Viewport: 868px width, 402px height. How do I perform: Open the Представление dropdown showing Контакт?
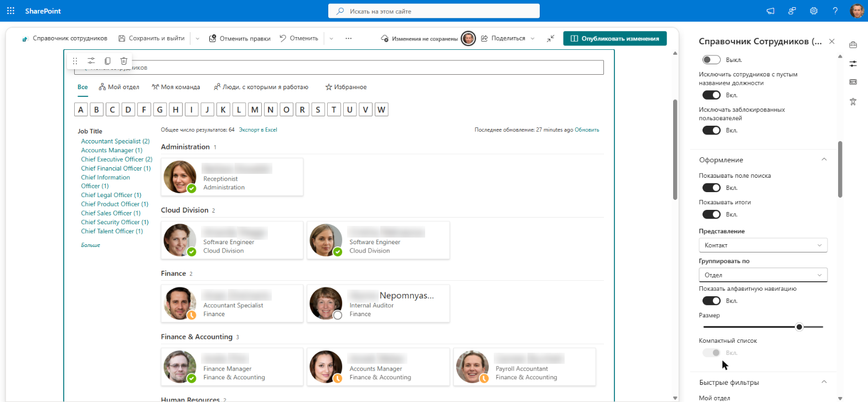click(763, 245)
